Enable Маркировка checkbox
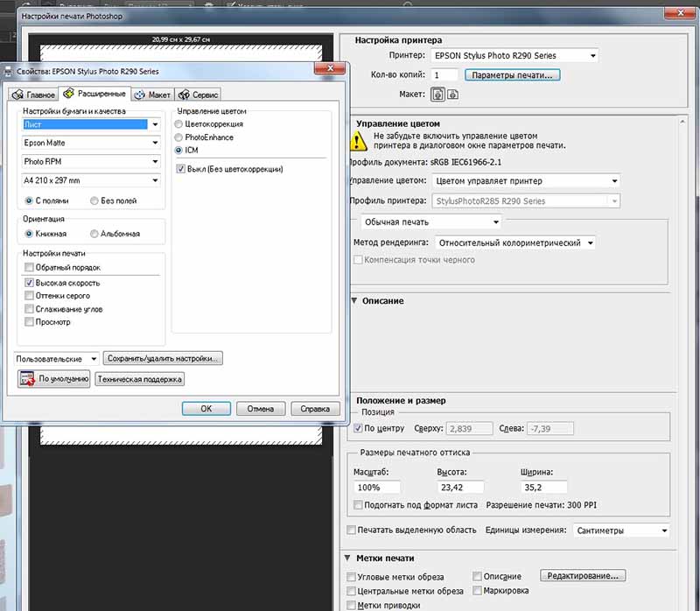 pyautogui.click(x=477, y=591)
